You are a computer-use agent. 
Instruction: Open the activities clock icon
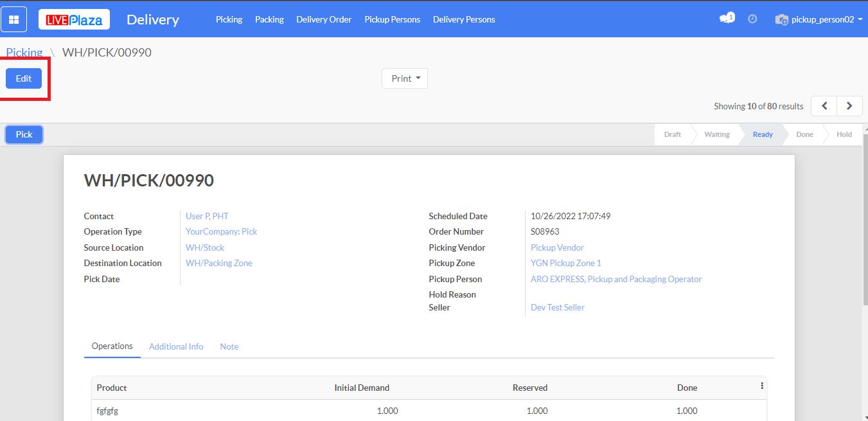pos(752,19)
